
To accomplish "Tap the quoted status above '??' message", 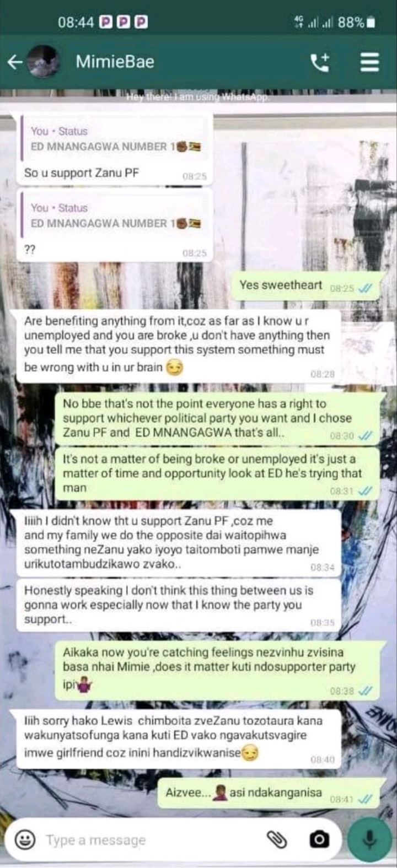I will [116, 215].
